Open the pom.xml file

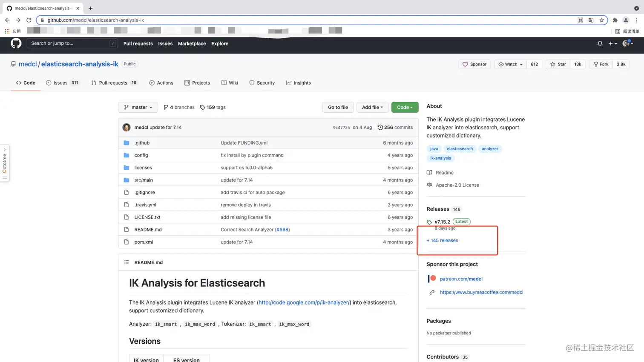144,242
